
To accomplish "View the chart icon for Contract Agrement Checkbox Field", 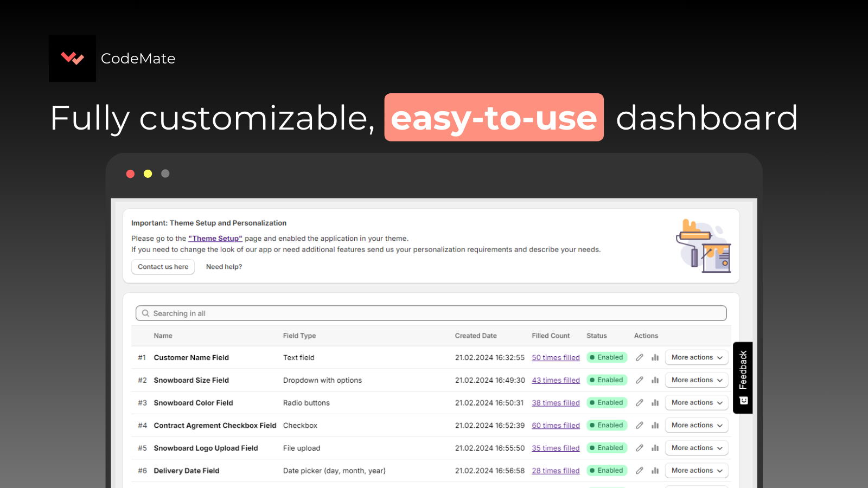I will click(x=655, y=425).
